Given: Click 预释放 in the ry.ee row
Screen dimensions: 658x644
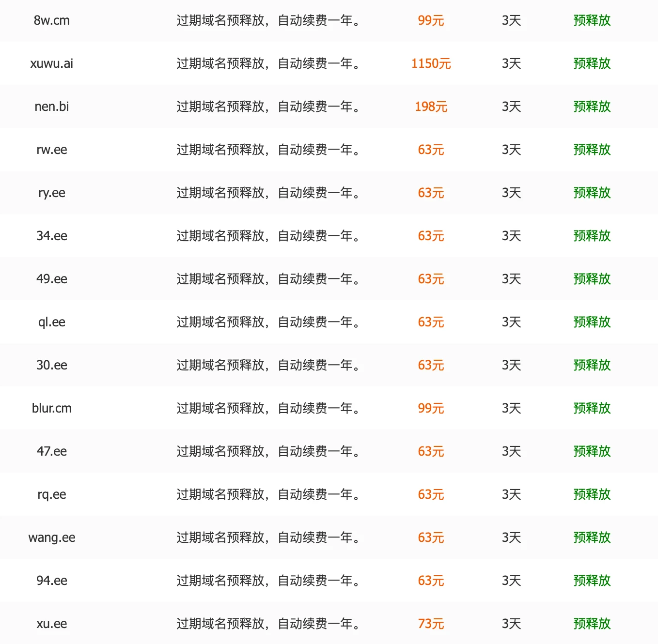Looking at the screenshot, I should point(592,193).
